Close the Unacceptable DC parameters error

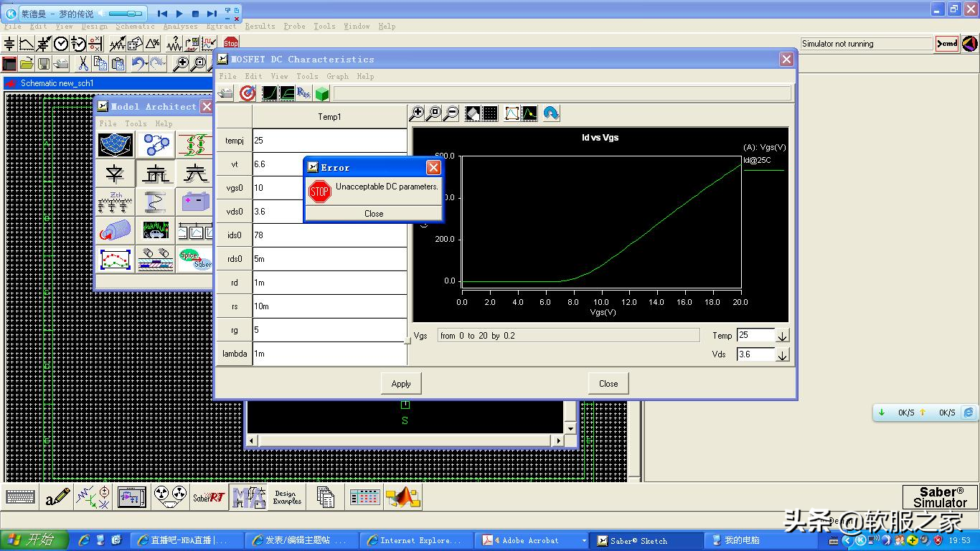(374, 214)
